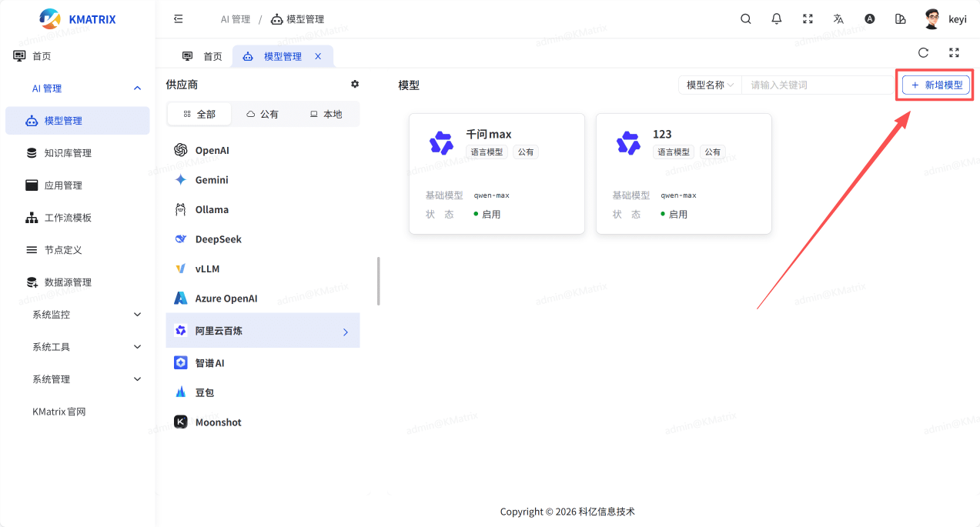Collapse the sidebar menu with the fold icon
This screenshot has height=527, width=980.
tap(179, 19)
